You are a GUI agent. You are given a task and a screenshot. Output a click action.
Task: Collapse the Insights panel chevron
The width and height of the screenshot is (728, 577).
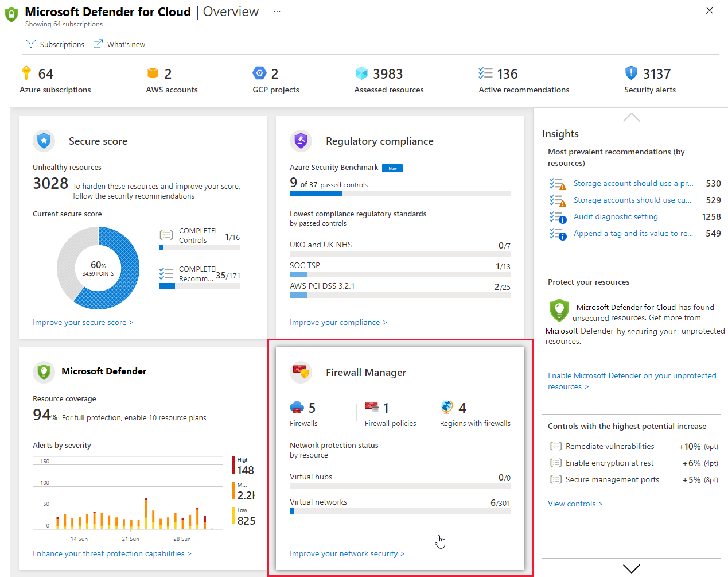click(x=631, y=117)
